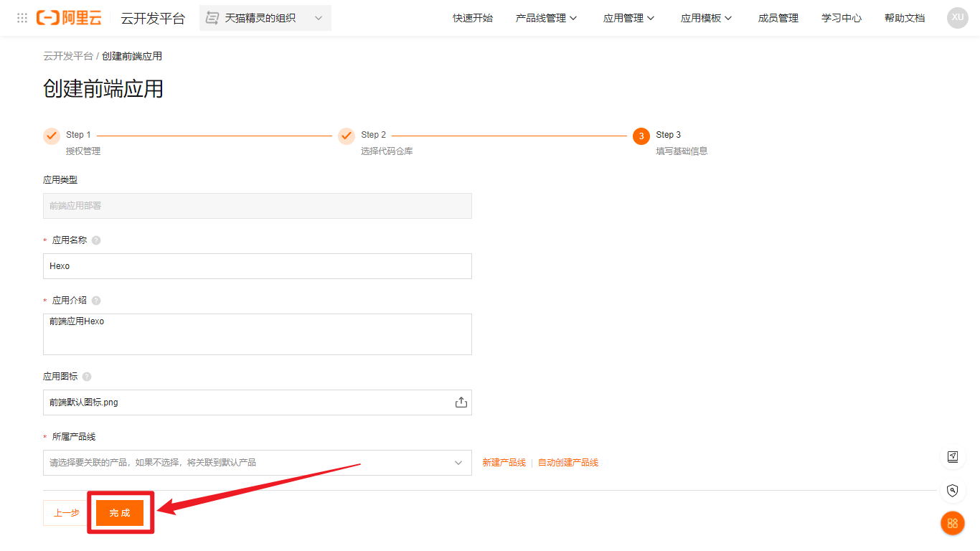Click the floating shield icon
980x551 pixels.
953,491
